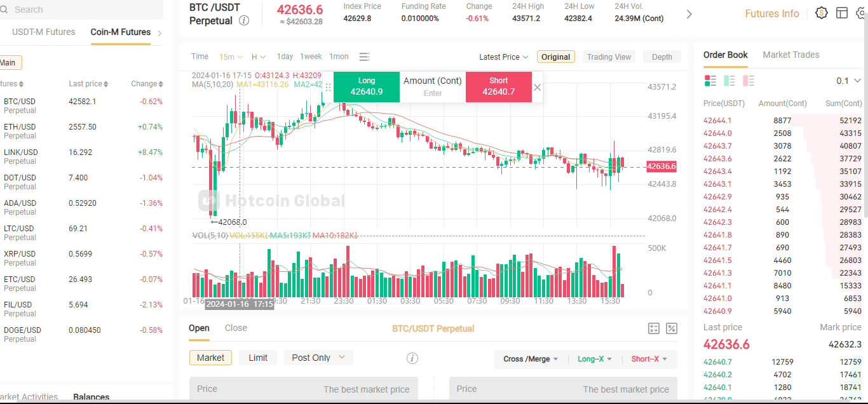The width and height of the screenshot is (868, 404).
Task: Sort list by Change arrows
Action: click(161, 84)
